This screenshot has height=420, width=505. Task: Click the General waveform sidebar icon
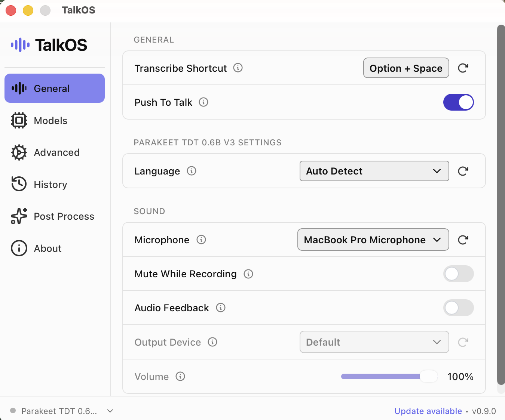[x=19, y=89]
